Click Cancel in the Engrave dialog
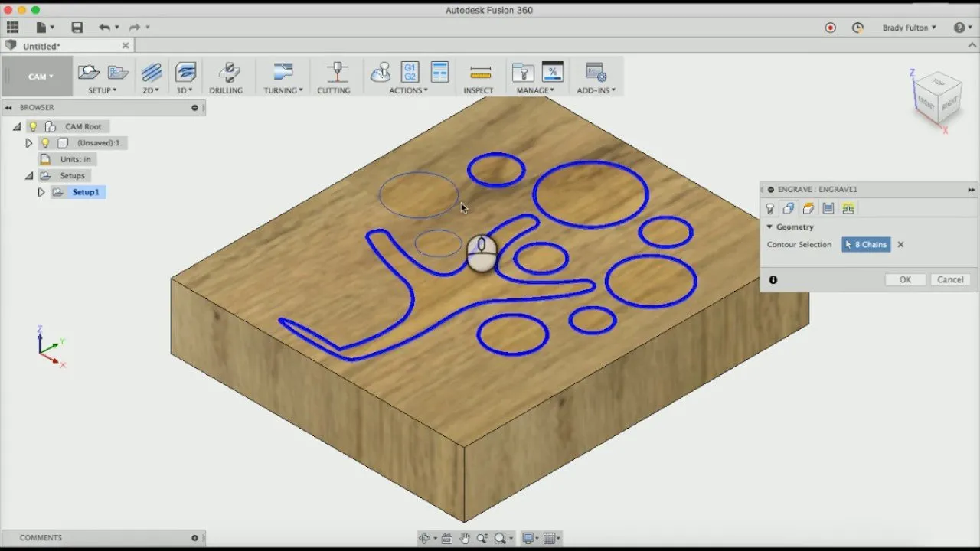The height and width of the screenshot is (551, 980). click(x=950, y=280)
